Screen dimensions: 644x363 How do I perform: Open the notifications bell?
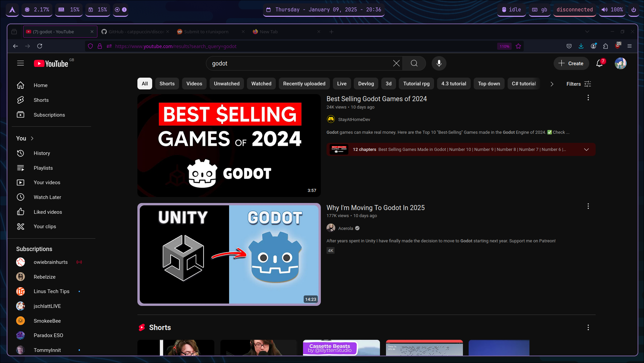[599, 63]
